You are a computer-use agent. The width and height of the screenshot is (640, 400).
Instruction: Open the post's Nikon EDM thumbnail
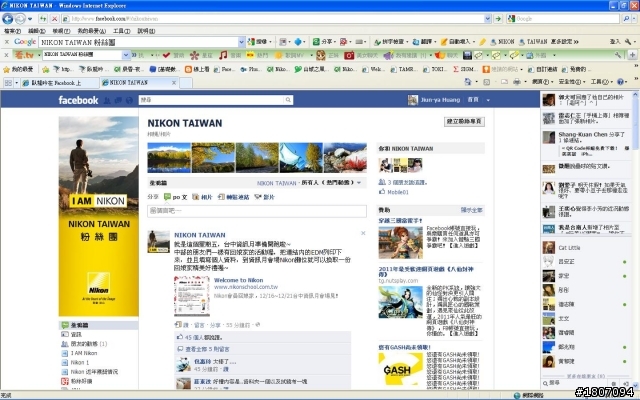[192, 296]
